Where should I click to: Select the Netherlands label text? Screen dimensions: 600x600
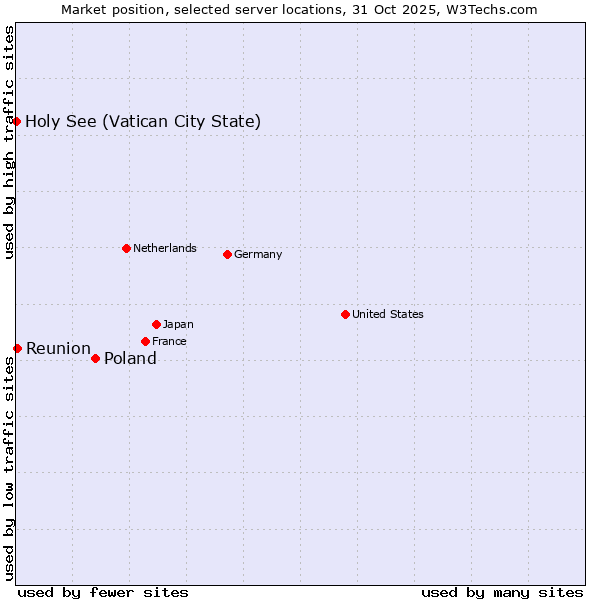point(165,248)
